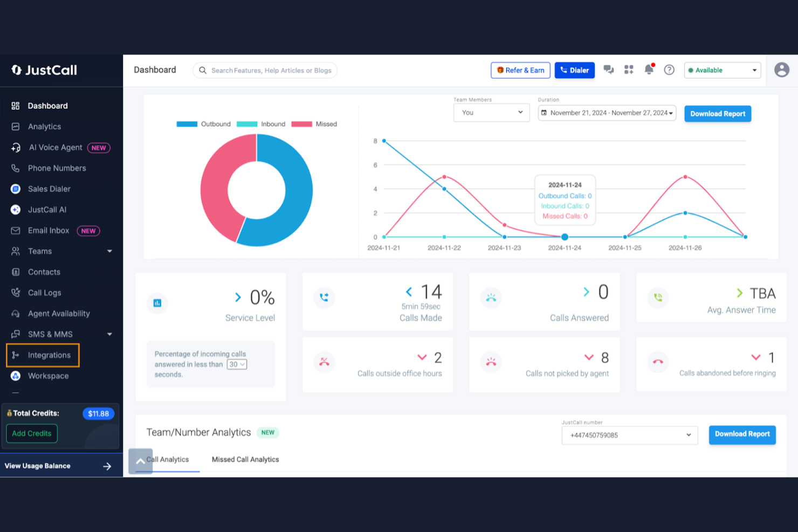Open the duration date range picker
798x532 pixels.
pyautogui.click(x=607, y=113)
